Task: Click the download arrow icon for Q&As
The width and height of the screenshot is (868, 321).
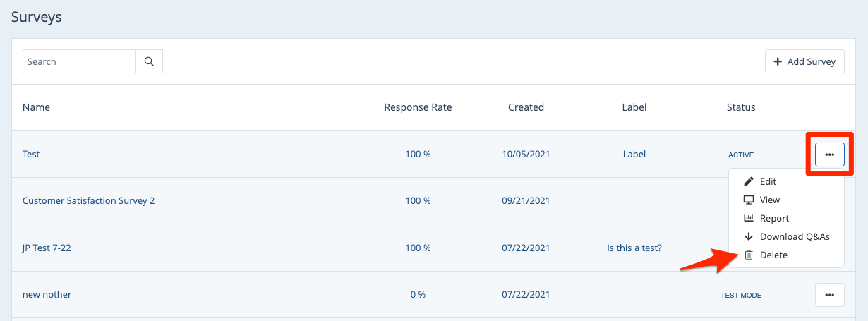Action: click(749, 236)
